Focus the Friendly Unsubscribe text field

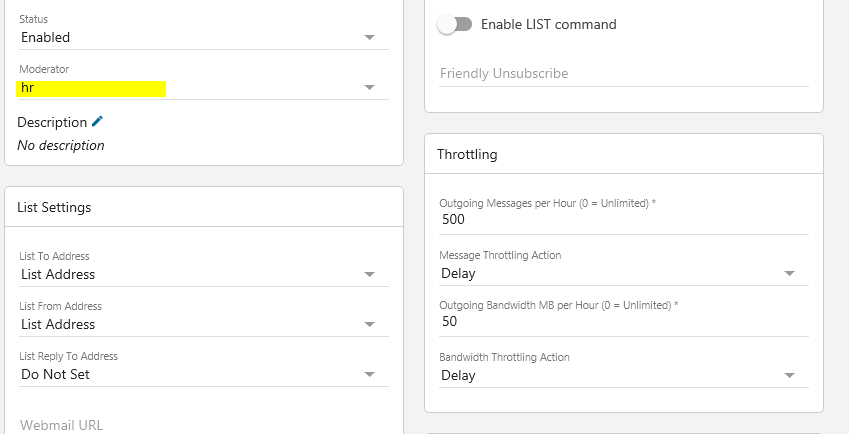tap(622, 73)
